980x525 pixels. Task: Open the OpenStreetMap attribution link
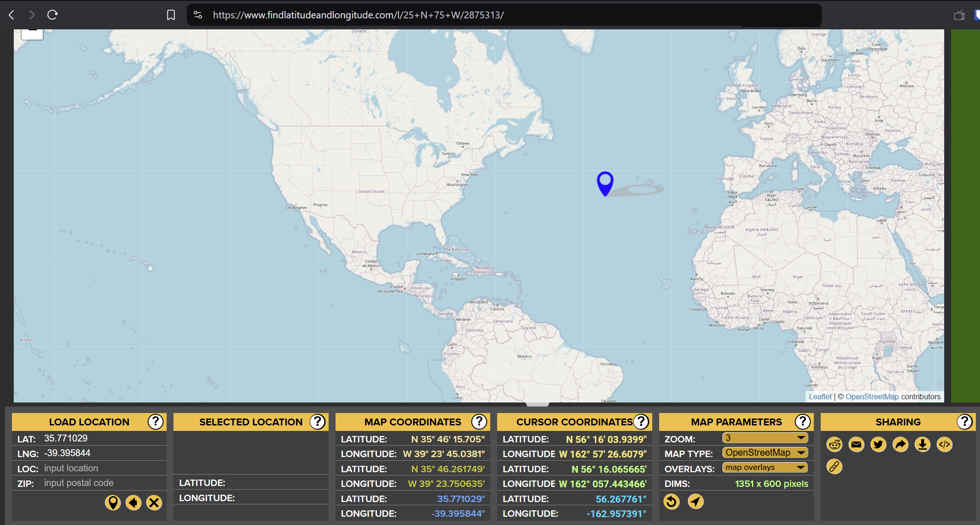tap(872, 397)
